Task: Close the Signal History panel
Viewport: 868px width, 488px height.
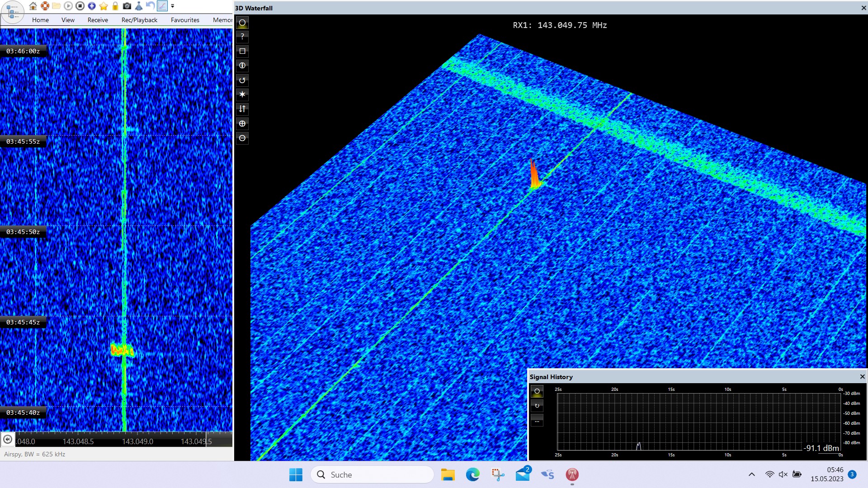Action: (862, 376)
